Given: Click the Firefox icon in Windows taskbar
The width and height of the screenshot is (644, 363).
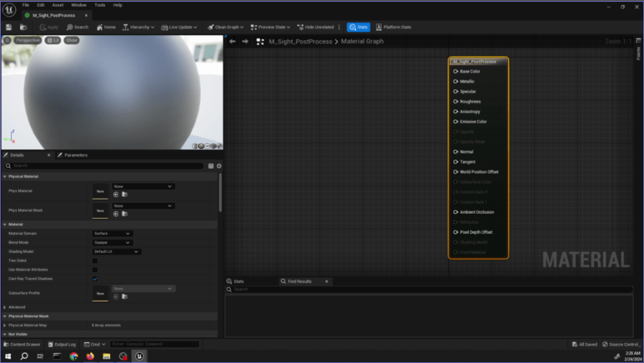Looking at the screenshot, I should pyautogui.click(x=90, y=356).
